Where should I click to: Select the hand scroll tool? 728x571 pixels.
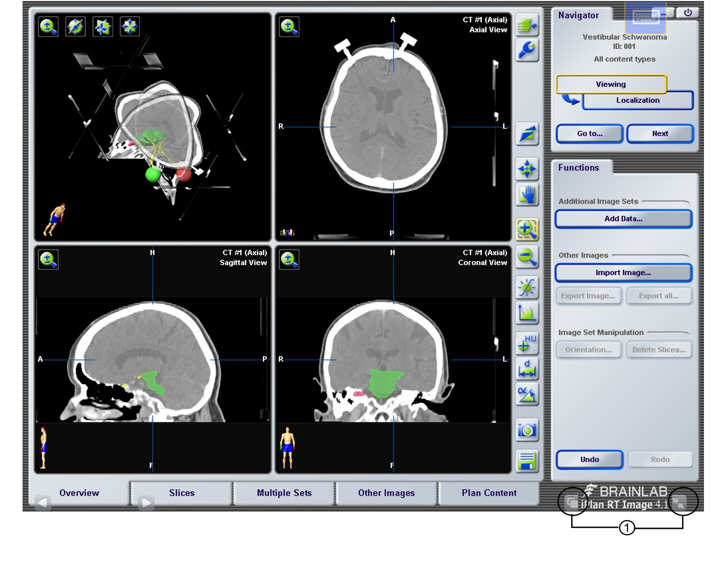click(x=527, y=195)
